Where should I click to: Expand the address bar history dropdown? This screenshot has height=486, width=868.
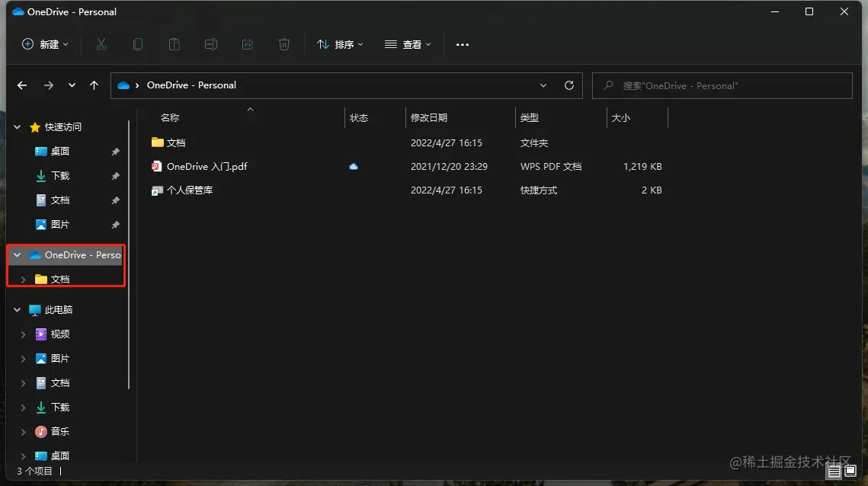pos(543,85)
